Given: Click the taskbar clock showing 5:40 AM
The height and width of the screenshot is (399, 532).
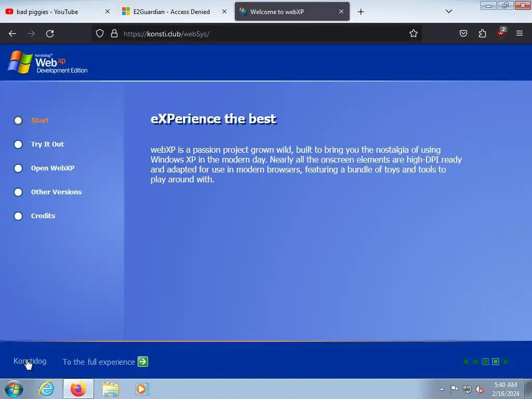Looking at the screenshot, I should pos(506,389).
